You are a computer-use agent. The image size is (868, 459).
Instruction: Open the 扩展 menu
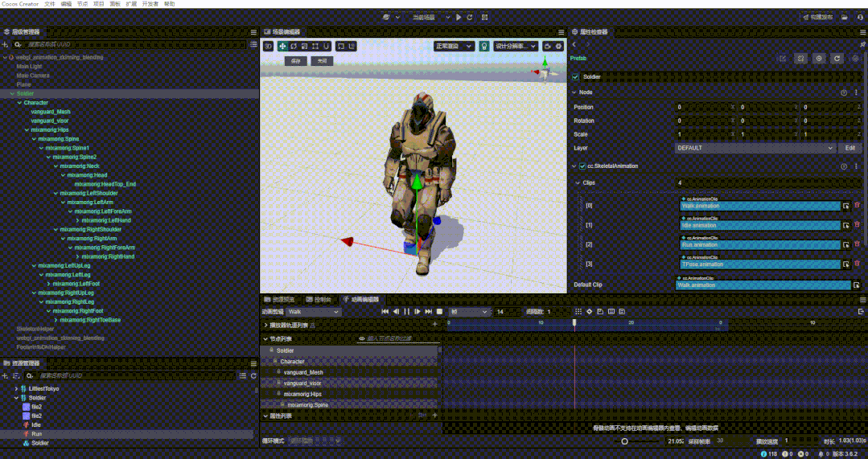(x=131, y=4)
